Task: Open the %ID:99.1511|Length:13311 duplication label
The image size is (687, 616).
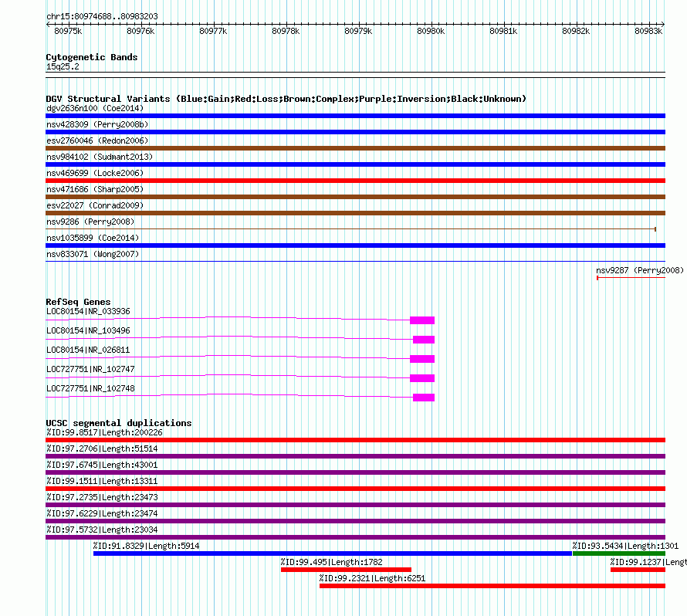Action: tap(102, 481)
